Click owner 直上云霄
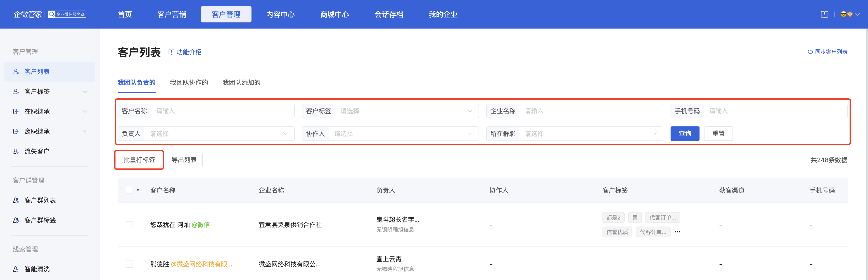 point(389,259)
